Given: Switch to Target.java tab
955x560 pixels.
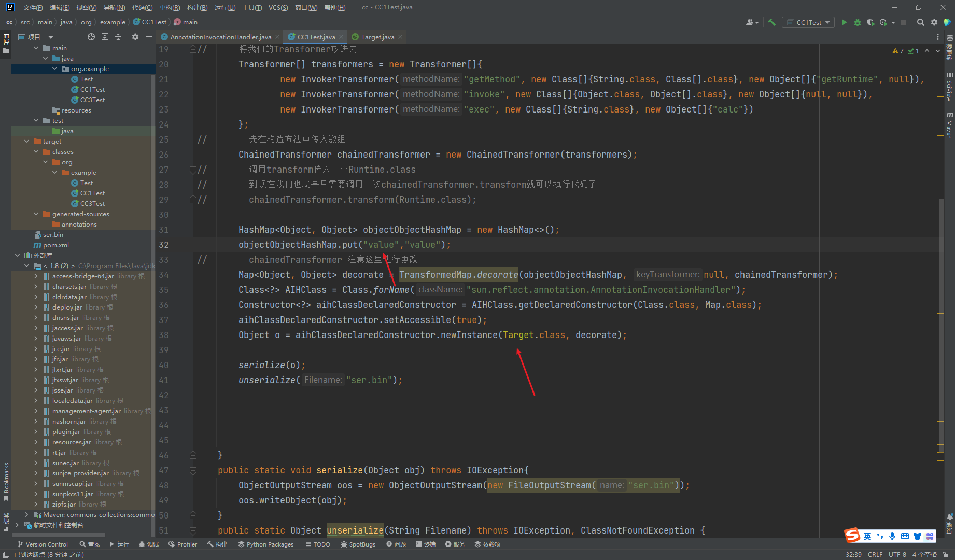Looking at the screenshot, I should [377, 37].
